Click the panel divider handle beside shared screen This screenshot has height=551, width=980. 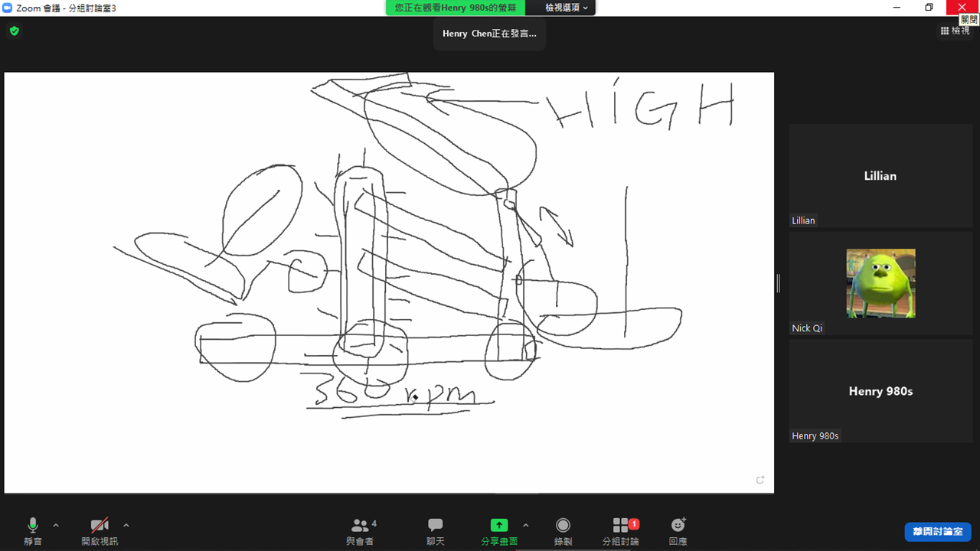[x=778, y=283]
